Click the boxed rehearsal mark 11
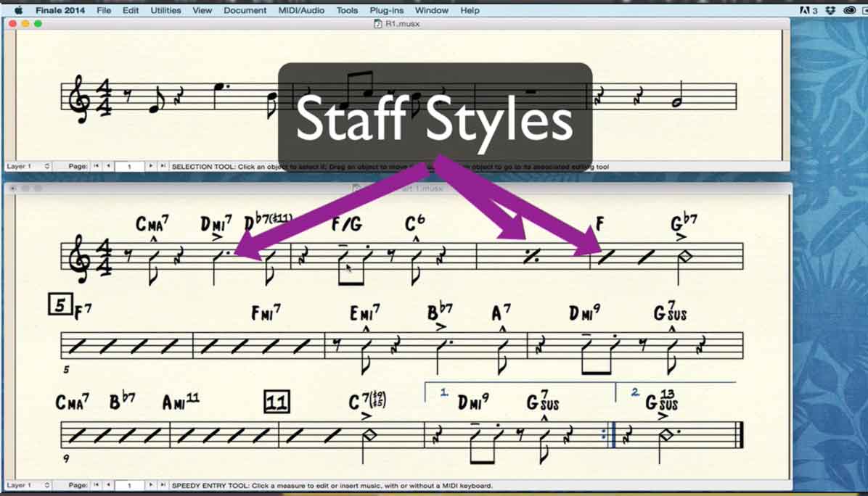This screenshot has height=496, width=868. 277,402
